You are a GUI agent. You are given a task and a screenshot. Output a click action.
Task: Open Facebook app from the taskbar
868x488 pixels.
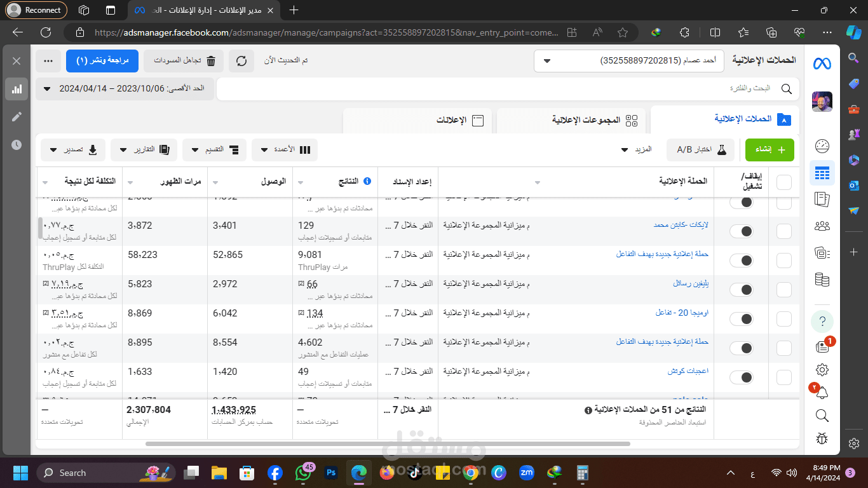(275, 473)
